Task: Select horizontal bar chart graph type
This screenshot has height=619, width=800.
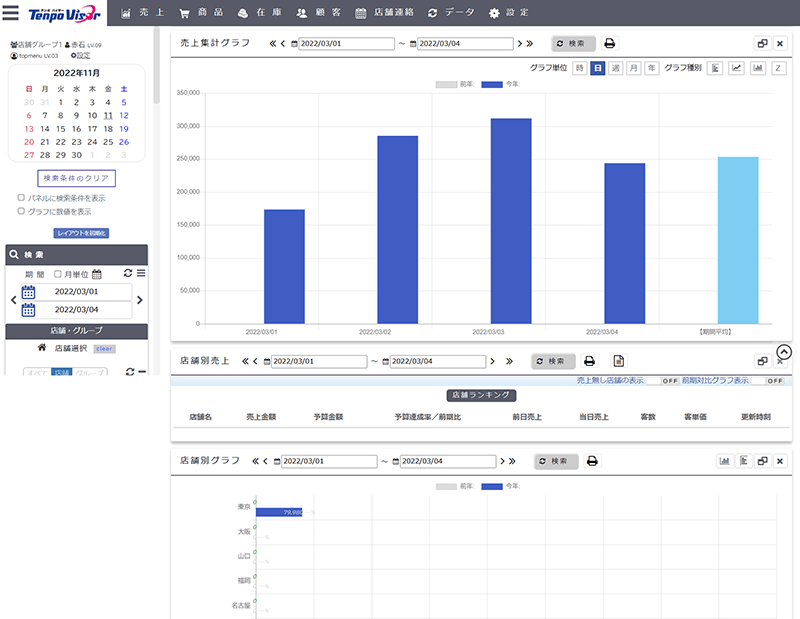Action: (716, 68)
